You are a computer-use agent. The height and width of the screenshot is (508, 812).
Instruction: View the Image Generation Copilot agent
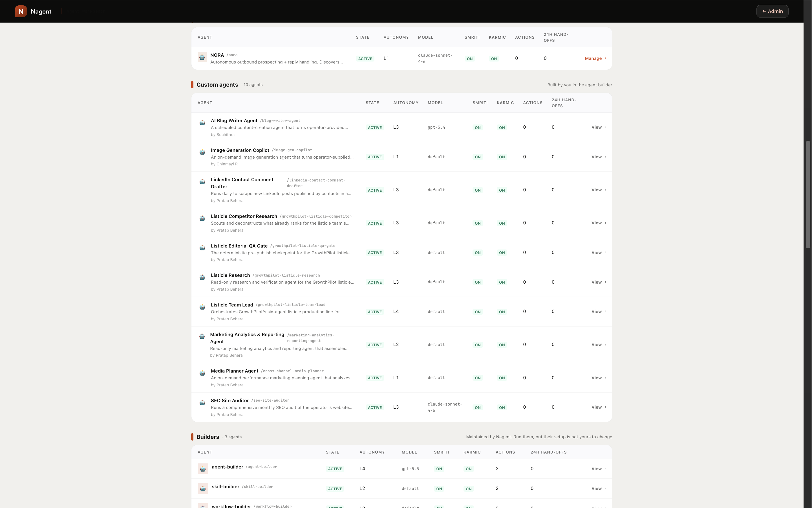tap(599, 157)
